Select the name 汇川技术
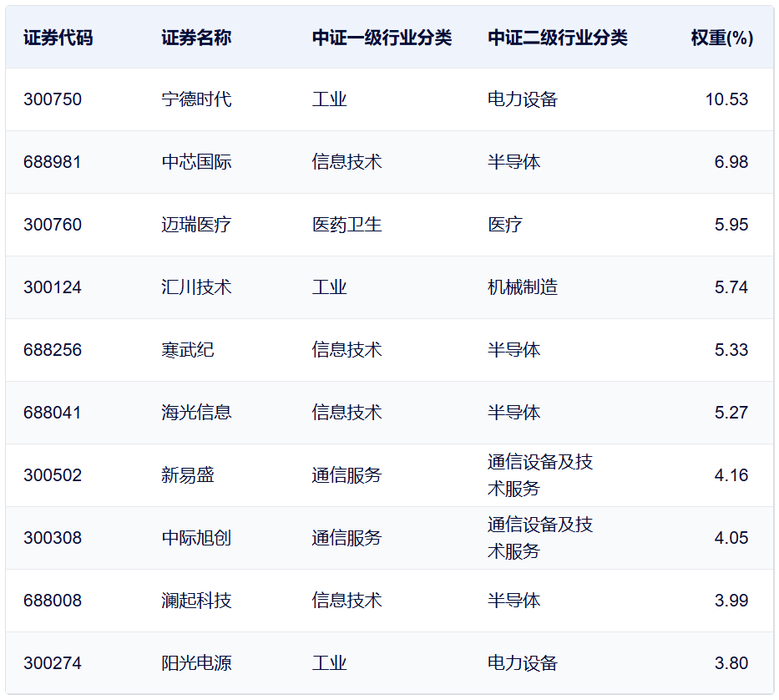The height and width of the screenshot is (700, 779). (x=196, y=287)
